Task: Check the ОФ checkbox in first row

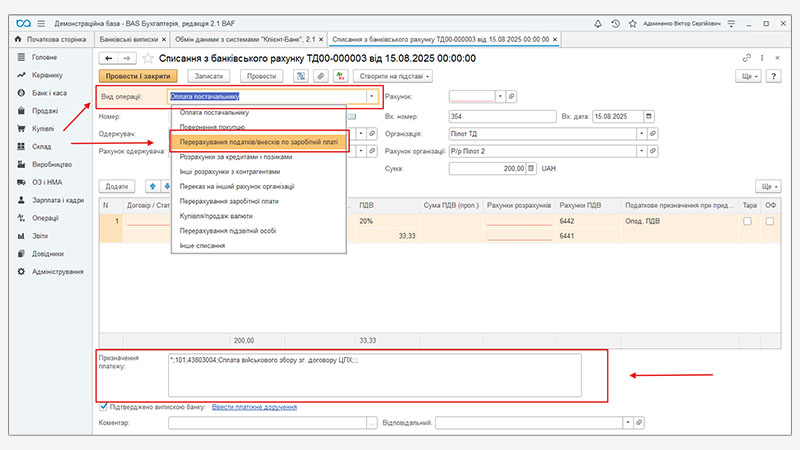Action: (769, 221)
